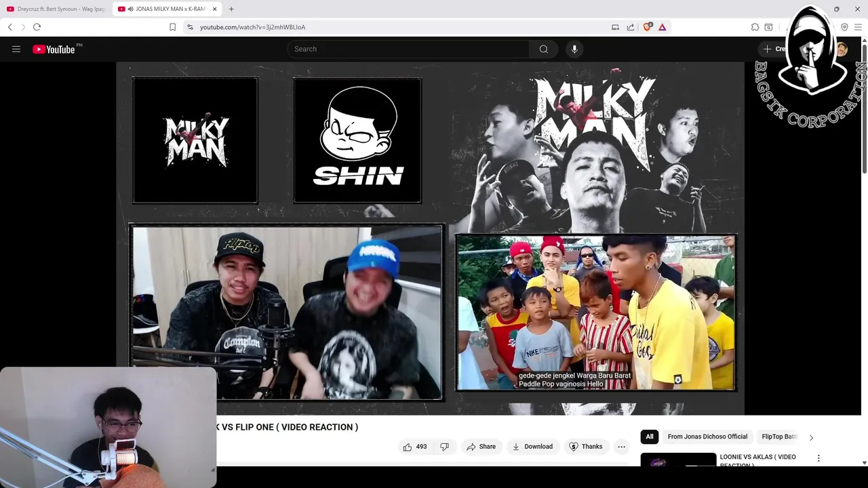Mute the tab via its speaker icon
The height and width of the screenshot is (488, 868).
point(130,9)
